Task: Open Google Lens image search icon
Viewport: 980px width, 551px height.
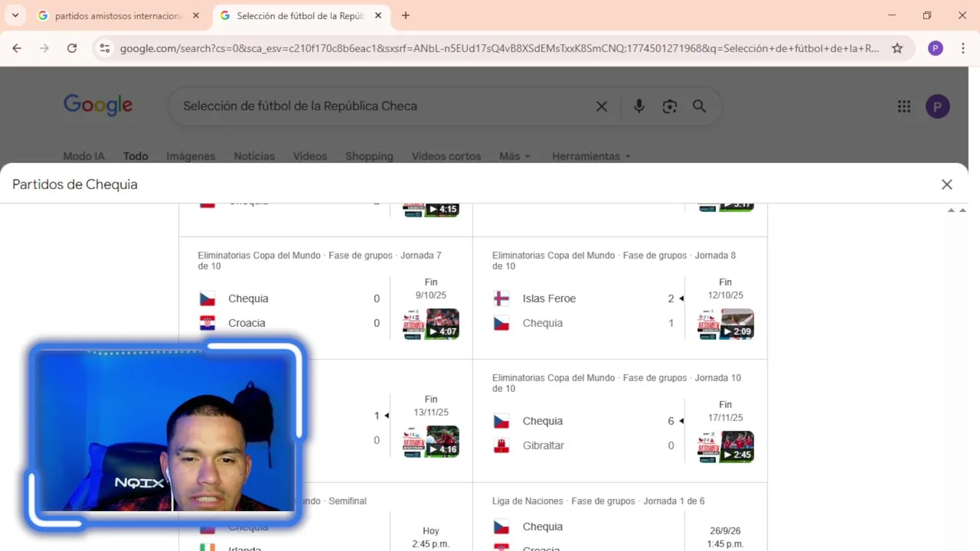Action: click(x=670, y=106)
